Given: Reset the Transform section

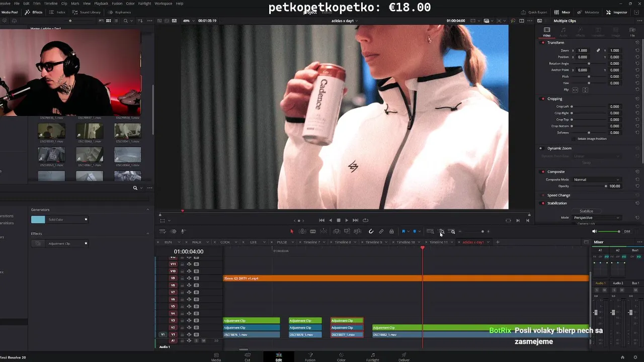Looking at the screenshot, I should coord(637,43).
